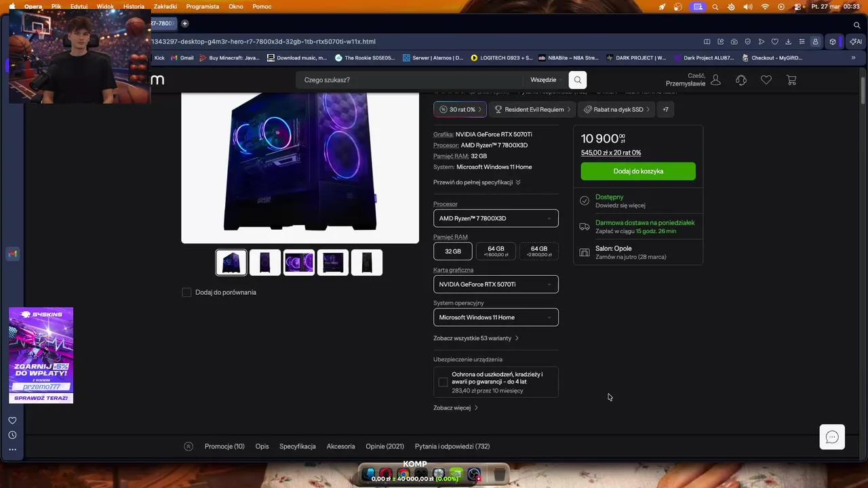The height and width of the screenshot is (488, 868).
Task: Click the Dowiedz się więcej availability link
Action: (620, 205)
